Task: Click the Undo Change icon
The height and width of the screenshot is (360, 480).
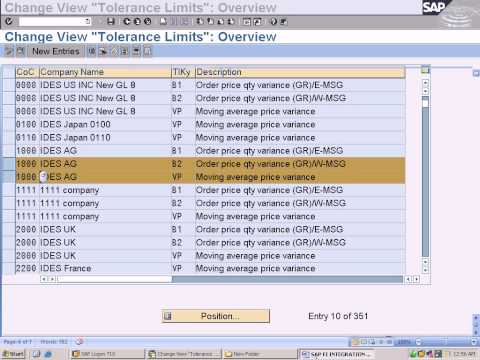Action: click(x=114, y=51)
